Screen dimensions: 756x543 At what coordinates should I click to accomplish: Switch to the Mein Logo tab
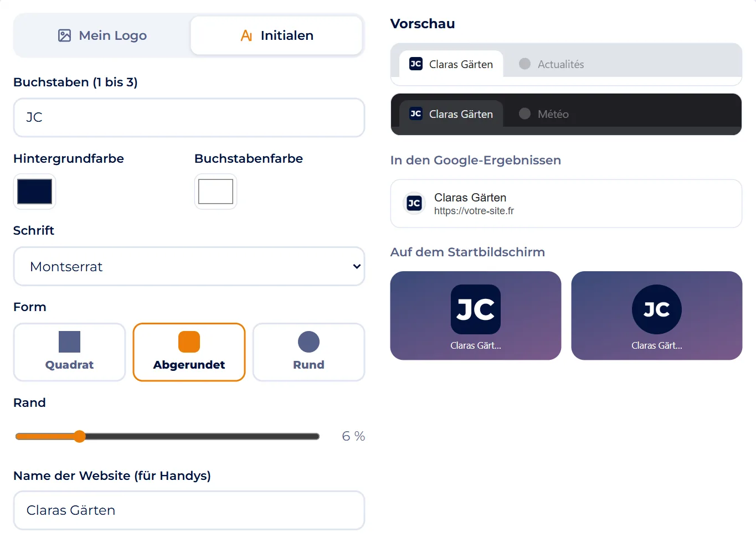pos(102,35)
